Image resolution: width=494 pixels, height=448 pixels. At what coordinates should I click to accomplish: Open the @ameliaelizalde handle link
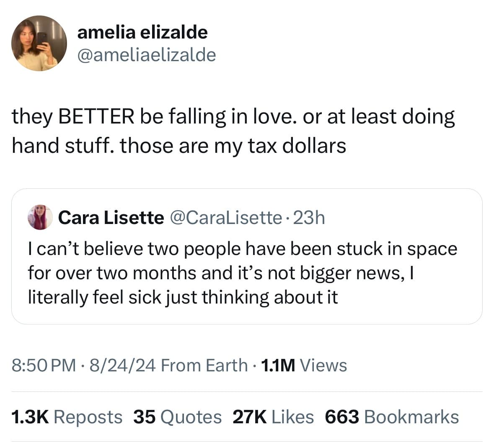click(146, 54)
